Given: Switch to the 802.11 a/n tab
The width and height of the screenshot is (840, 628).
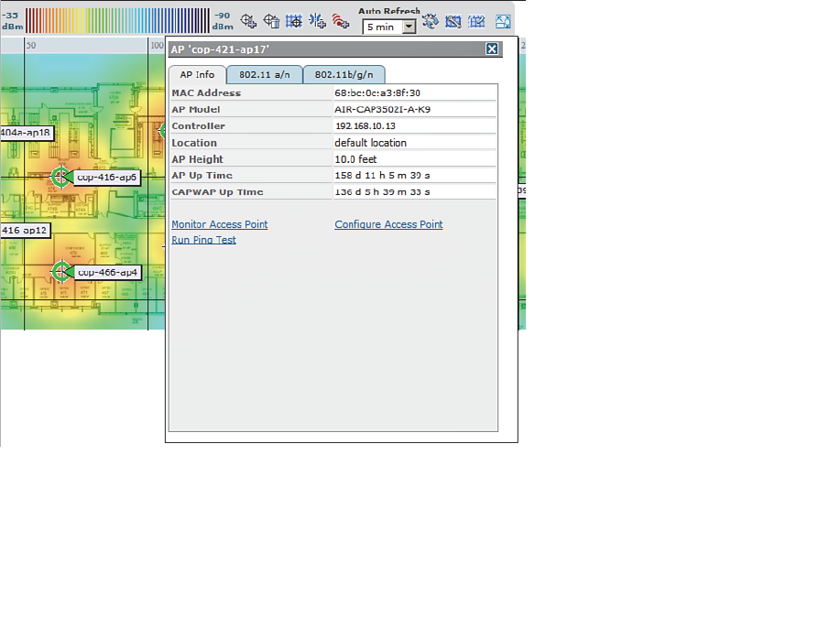Looking at the screenshot, I should 264,75.
